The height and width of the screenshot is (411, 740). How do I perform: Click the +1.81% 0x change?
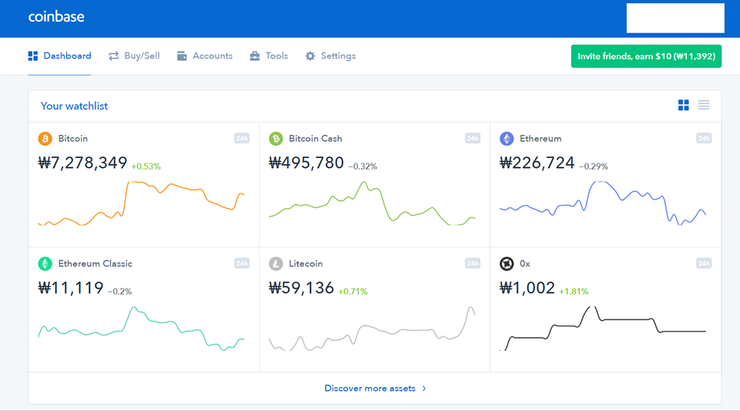point(574,291)
